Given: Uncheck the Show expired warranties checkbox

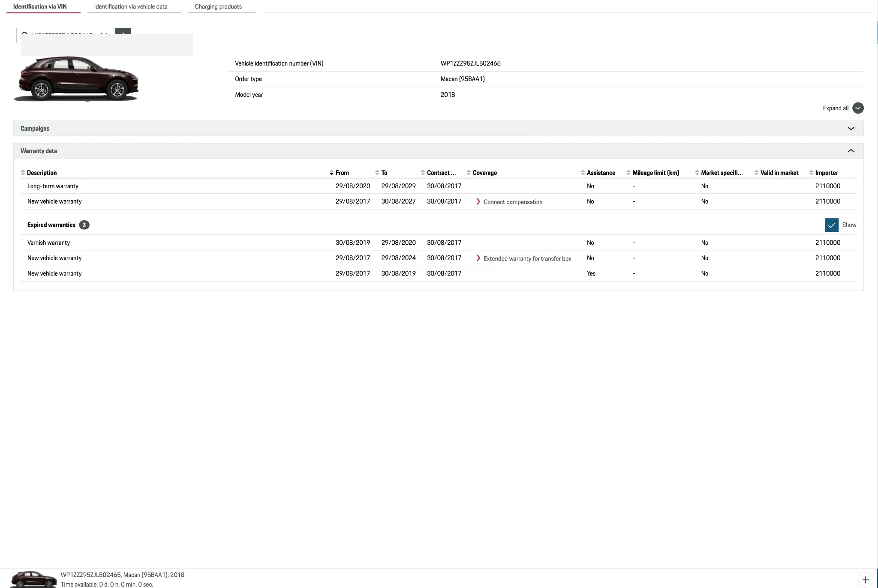Looking at the screenshot, I should pos(831,225).
